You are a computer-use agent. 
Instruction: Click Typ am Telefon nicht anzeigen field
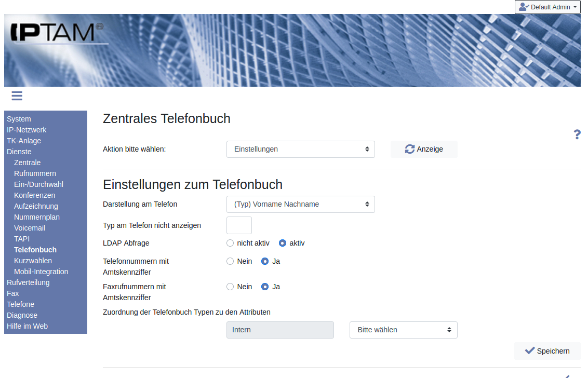pyautogui.click(x=239, y=225)
